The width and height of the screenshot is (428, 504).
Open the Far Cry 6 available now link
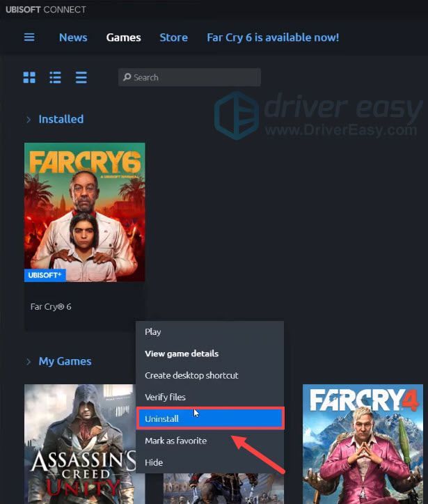pos(273,38)
